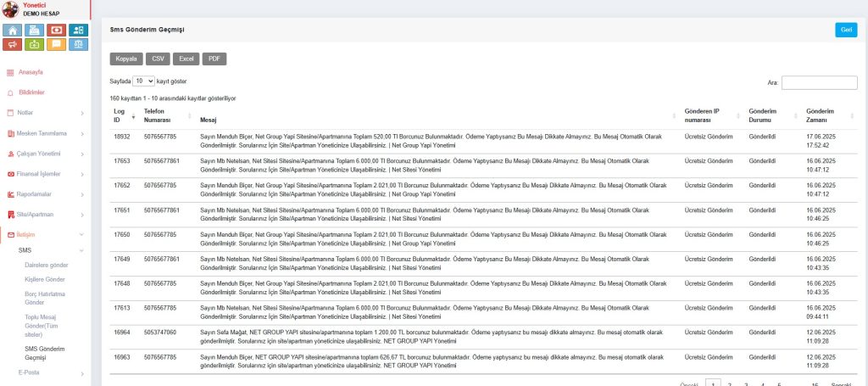This screenshot has width=868, height=386.
Task: Open the dark blue person contact tile
Action: tap(78, 30)
